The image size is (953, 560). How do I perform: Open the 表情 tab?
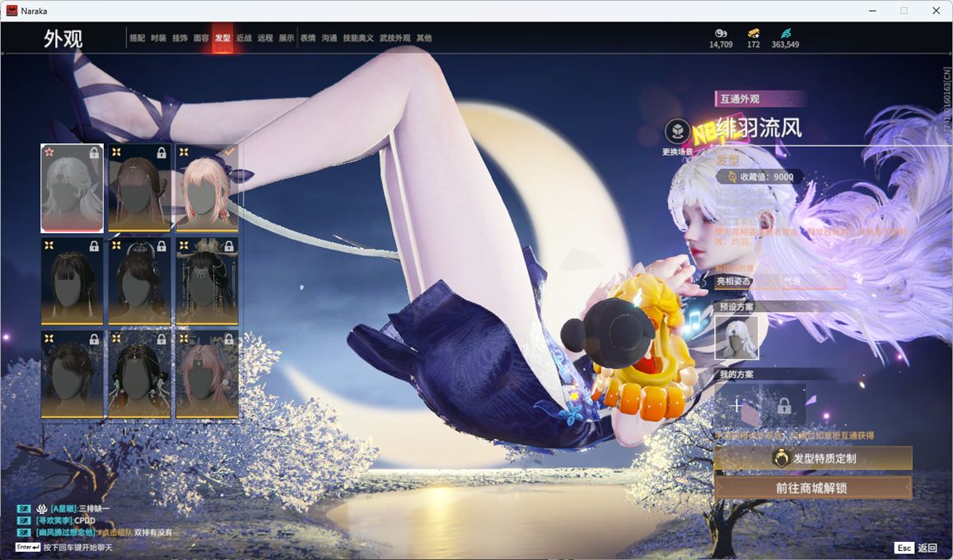tap(308, 38)
